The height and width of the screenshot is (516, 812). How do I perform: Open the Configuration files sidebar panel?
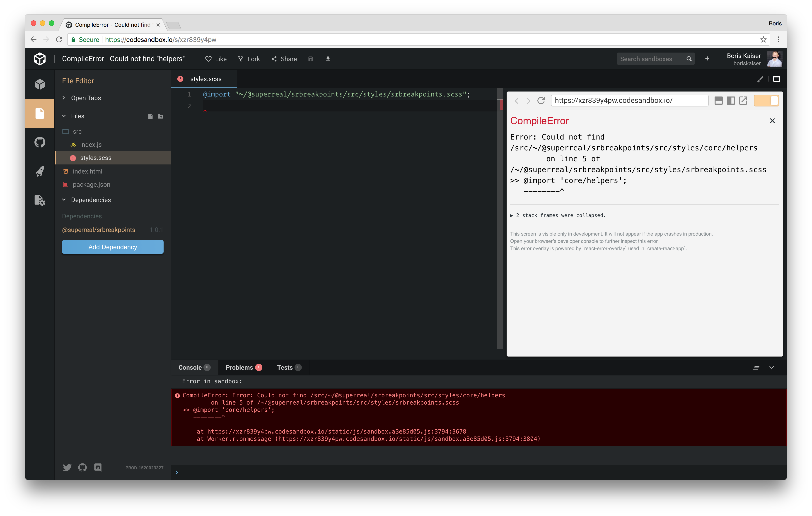coord(40,200)
